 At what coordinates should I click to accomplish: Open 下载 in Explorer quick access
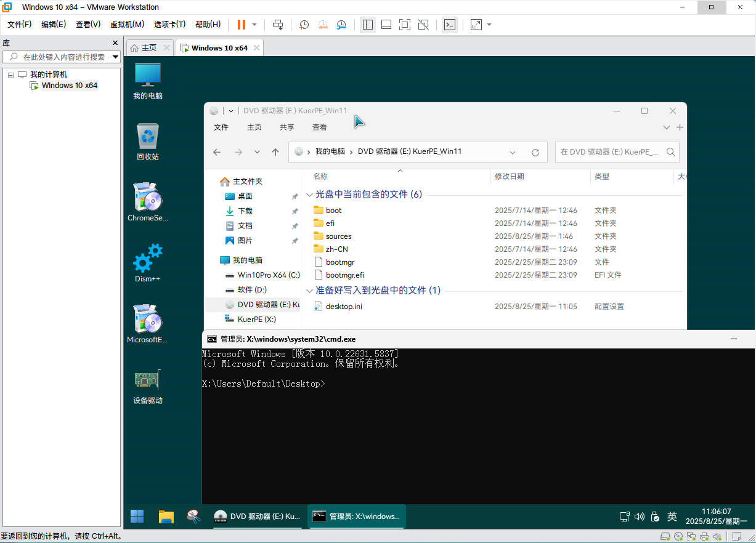(x=245, y=211)
